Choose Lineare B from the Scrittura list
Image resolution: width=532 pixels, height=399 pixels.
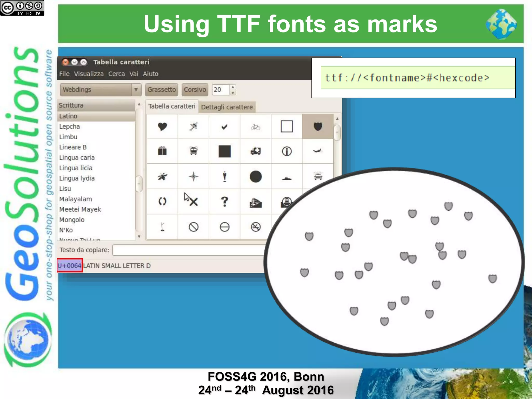tap(73, 147)
